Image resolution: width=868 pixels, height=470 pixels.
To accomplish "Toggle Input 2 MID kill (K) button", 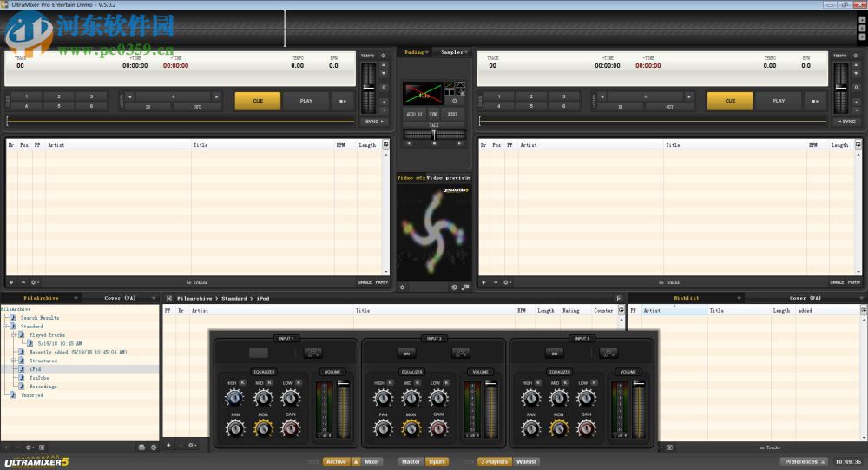I will pos(418,382).
